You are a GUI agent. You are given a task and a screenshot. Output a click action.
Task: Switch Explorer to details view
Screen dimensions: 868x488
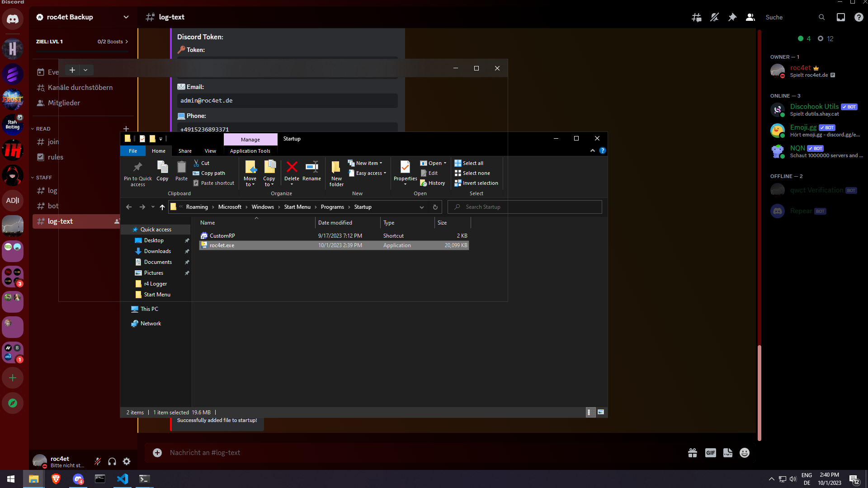[x=590, y=412]
